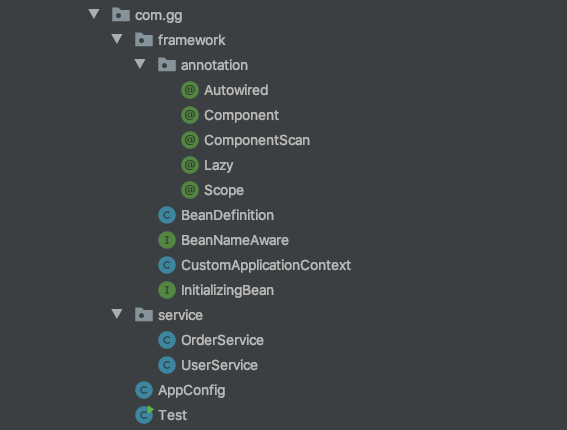This screenshot has height=430, width=567.
Task: Select the service package label
Action: [180, 315]
